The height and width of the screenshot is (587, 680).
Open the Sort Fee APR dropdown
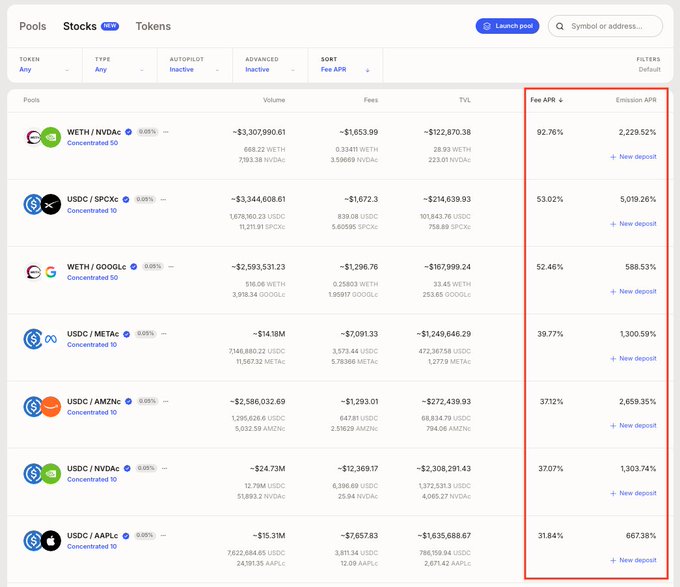tap(346, 65)
